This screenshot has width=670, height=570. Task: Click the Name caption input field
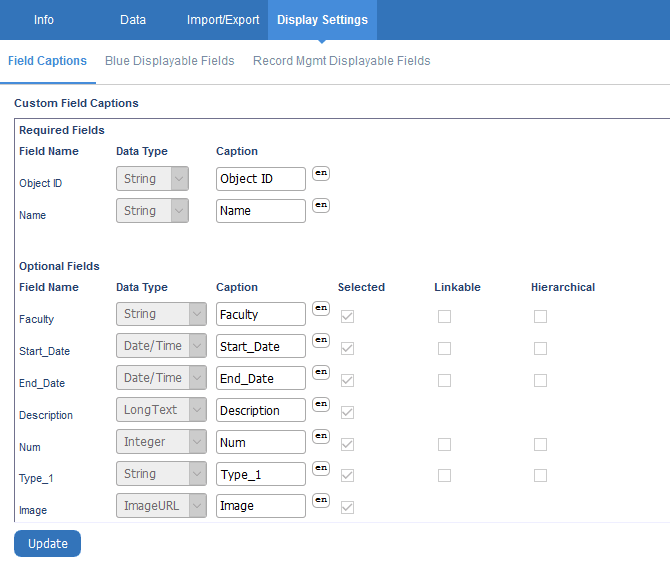[261, 211]
